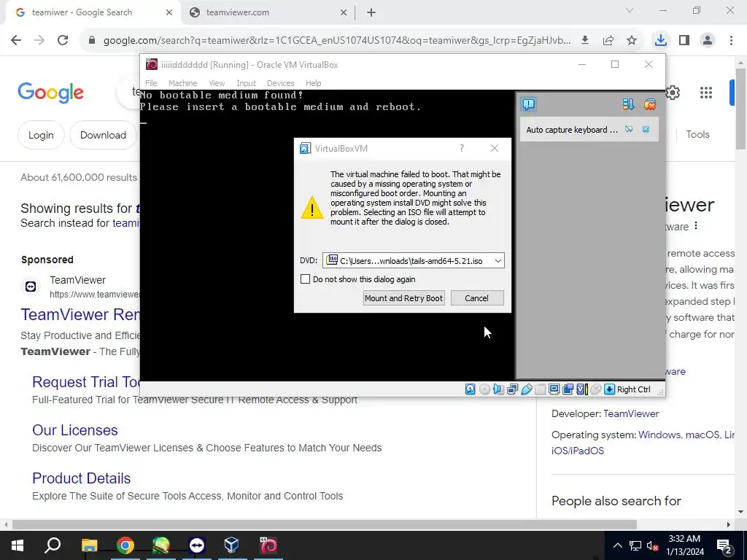Open Google apps grid
Screen dimensions: 747x560
[706, 93]
